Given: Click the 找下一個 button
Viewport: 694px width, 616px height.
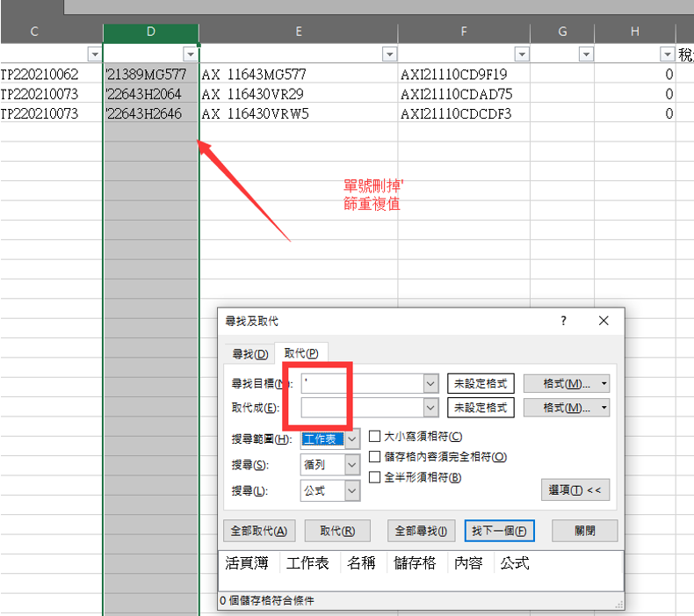Looking at the screenshot, I should (x=499, y=531).
